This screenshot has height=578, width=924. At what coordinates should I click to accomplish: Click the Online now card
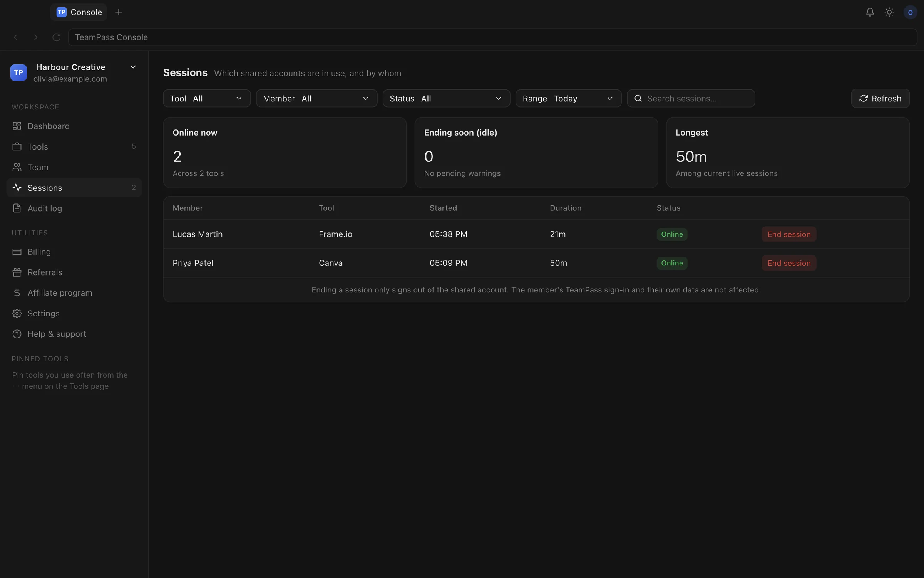285,153
